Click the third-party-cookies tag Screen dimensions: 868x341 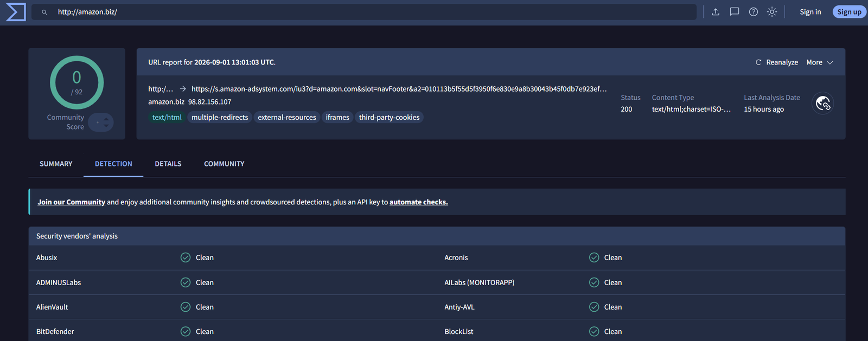(389, 117)
